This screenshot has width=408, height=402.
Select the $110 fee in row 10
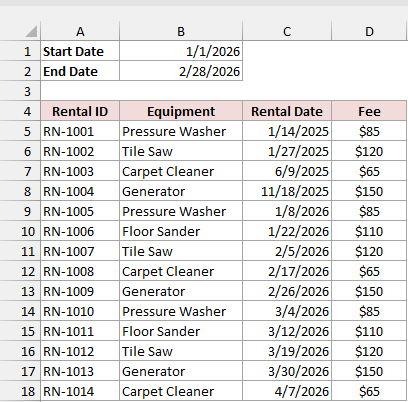tap(369, 231)
